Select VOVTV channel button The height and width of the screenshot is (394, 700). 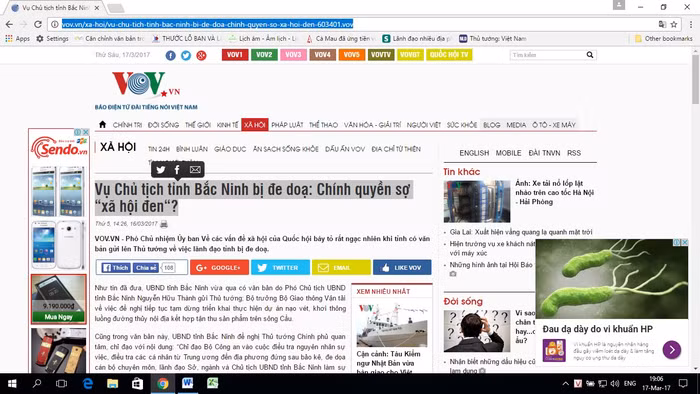pos(381,55)
